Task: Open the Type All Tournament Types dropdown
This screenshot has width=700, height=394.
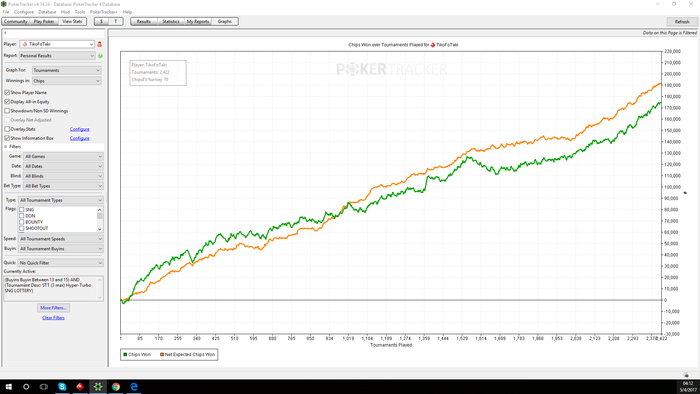Action: 61,200
